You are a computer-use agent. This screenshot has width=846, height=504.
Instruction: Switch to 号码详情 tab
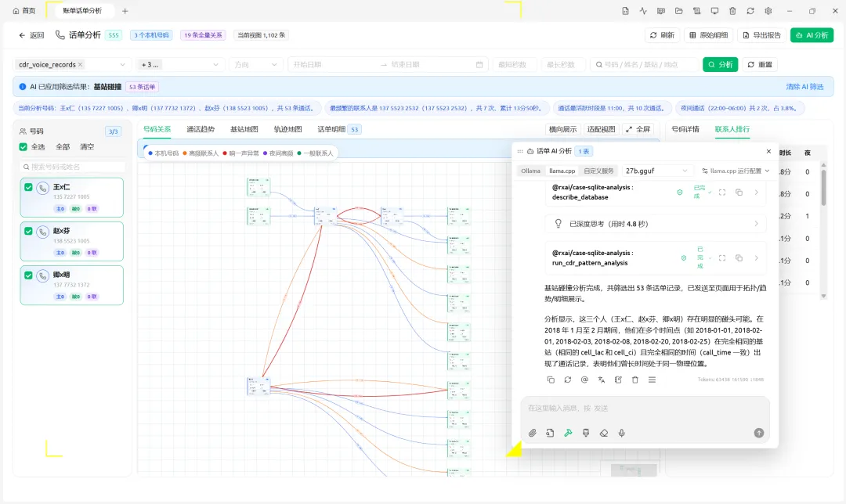pyautogui.click(x=685, y=129)
